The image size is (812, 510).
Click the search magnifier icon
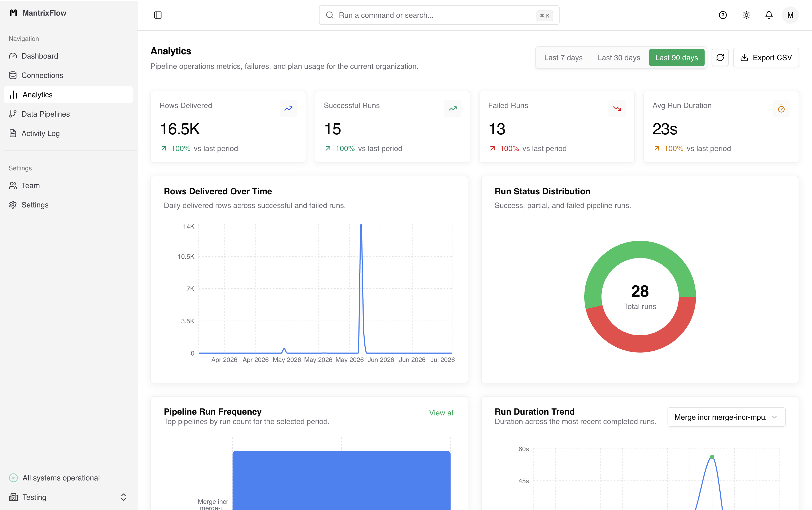point(330,15)
